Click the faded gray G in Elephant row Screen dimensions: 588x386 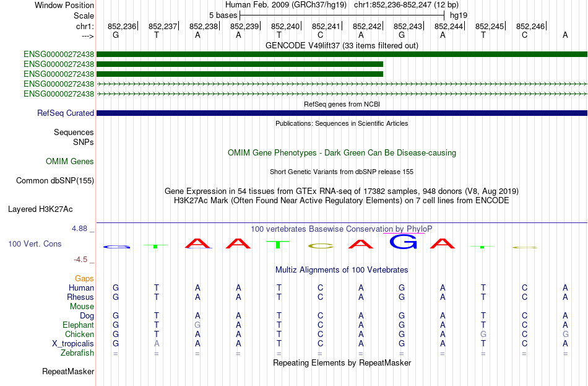tap(197, 325)
